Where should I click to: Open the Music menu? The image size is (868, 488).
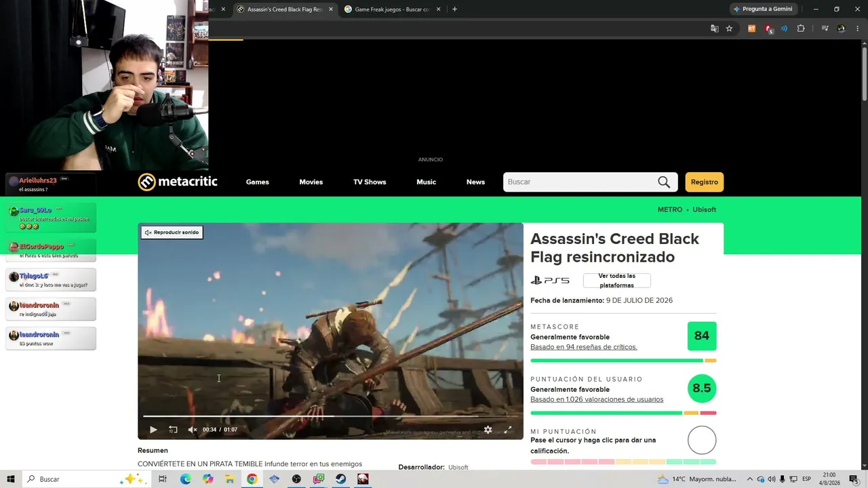427,182
